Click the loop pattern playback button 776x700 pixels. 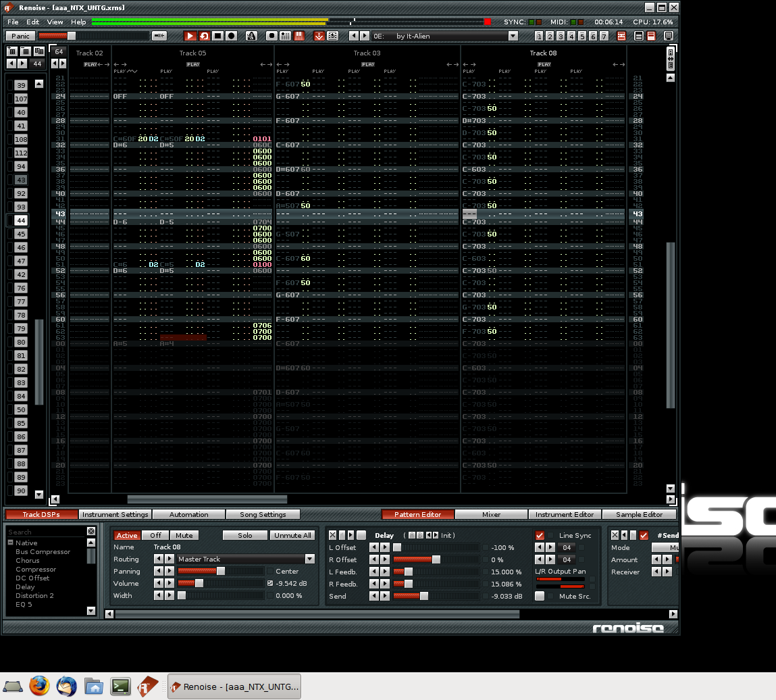[204, 36]
